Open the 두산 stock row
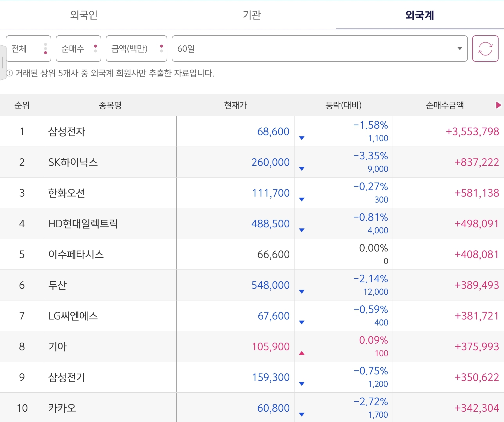 [252, 285]
